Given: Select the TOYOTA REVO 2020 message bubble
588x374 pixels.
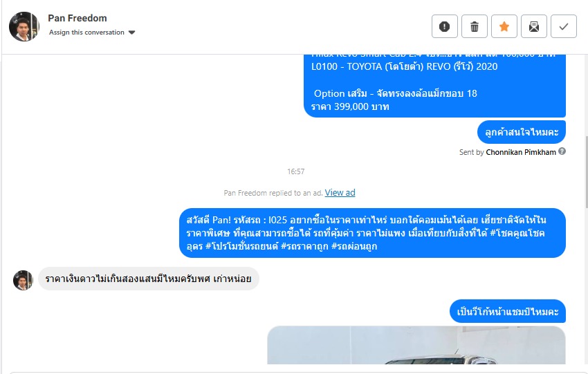Looking at the screenshot, I should (434, 86).
